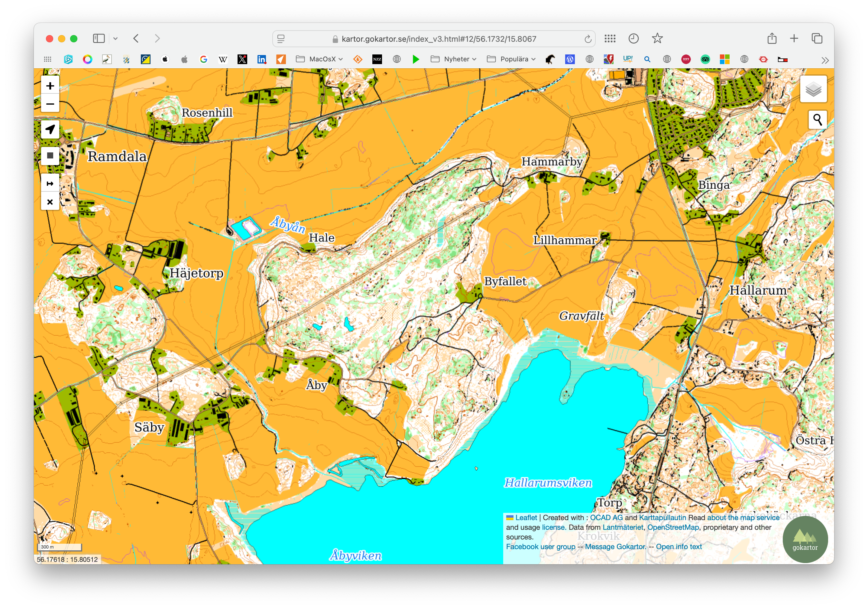Zoom in on the map
868x609 pixels.
(x=50, y=86)
